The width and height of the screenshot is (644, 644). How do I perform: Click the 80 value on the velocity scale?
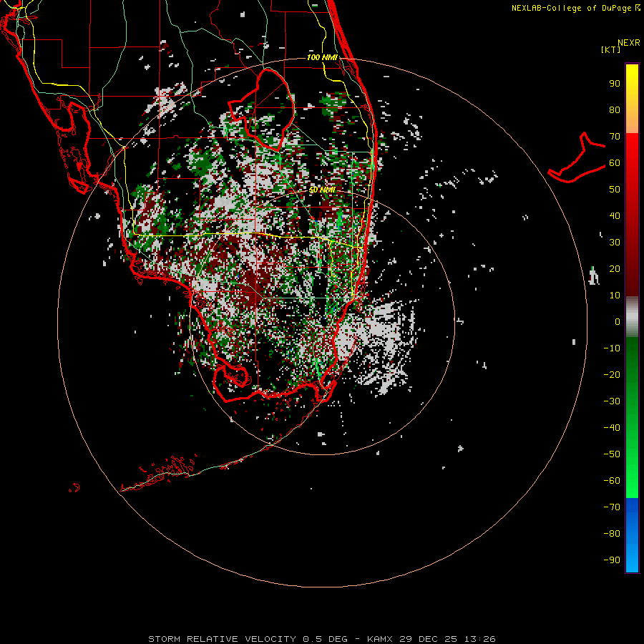(x=615, y=109)
